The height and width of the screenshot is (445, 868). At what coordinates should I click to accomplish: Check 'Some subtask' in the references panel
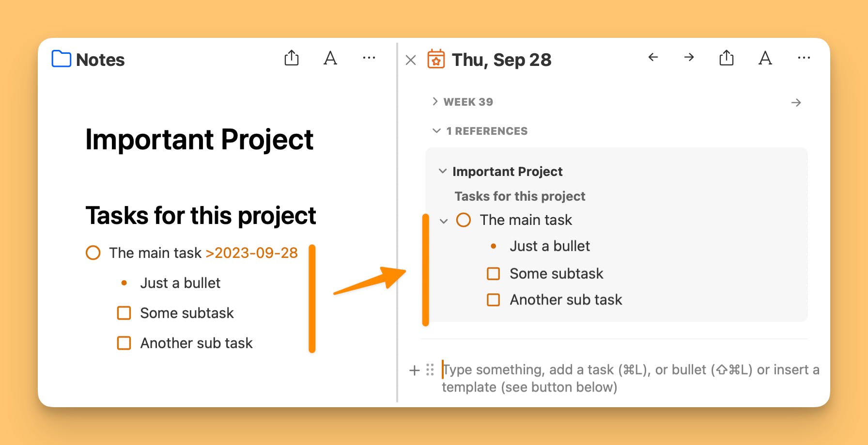493,274
